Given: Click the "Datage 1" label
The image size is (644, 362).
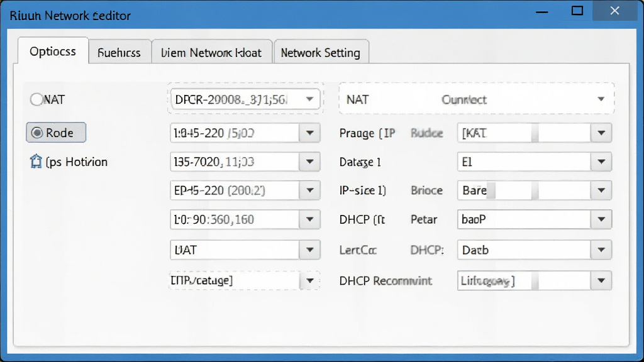Looking at the screenshot, I should [360, 162].
